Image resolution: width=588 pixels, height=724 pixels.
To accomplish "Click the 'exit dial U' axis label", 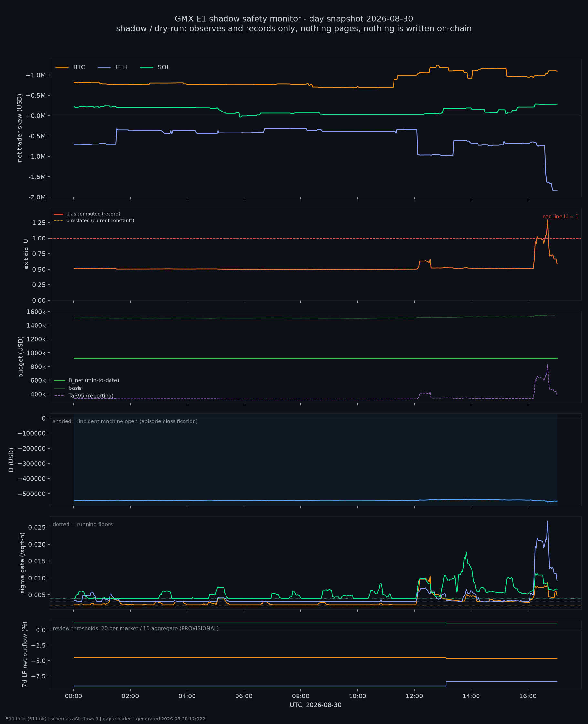I will point(26,254).
